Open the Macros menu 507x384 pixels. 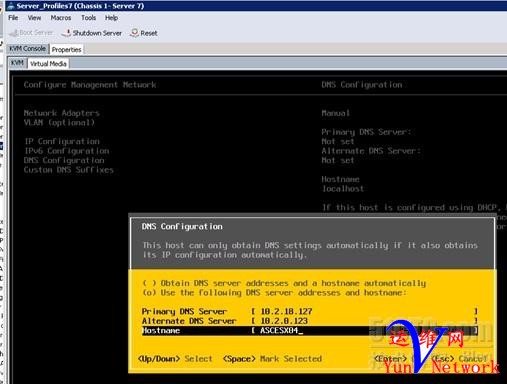tap(61, 18)
